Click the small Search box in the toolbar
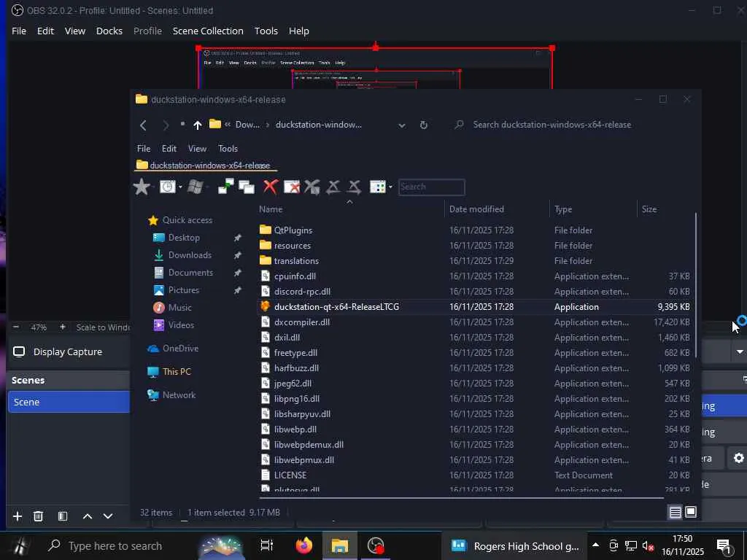The width and height of the screenshot is (747, 560). tap(432, 187)
